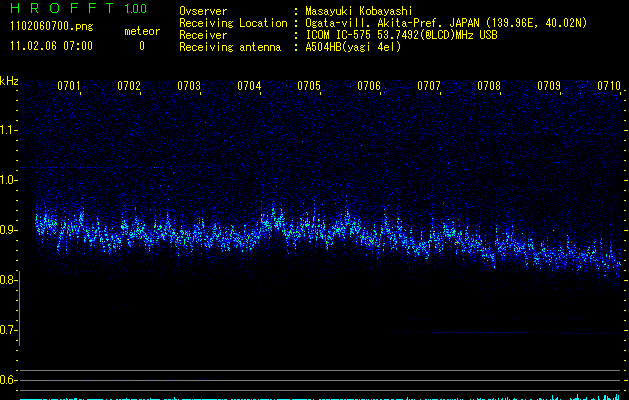
Task: Click the 0707 time marker
Action: point(429,87)
